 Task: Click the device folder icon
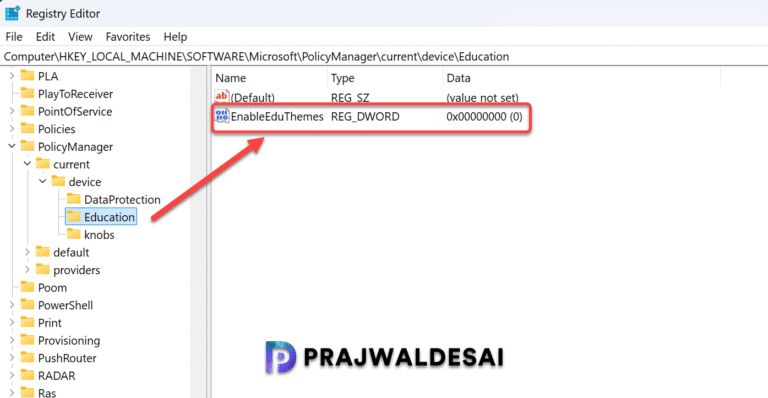[58, 182]
